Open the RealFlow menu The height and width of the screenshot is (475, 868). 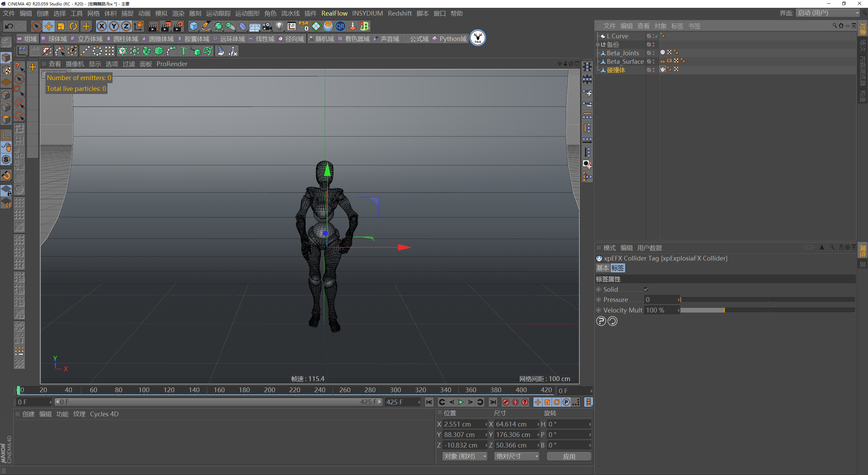pos(334,13)
